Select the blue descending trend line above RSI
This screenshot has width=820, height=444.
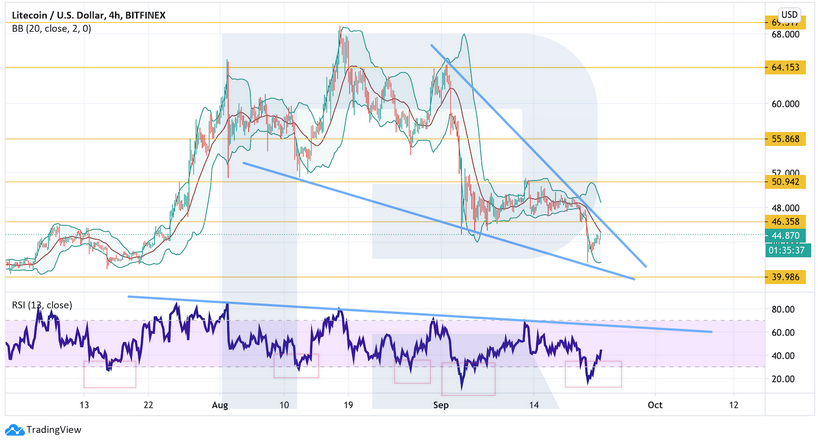pos(420,313)
